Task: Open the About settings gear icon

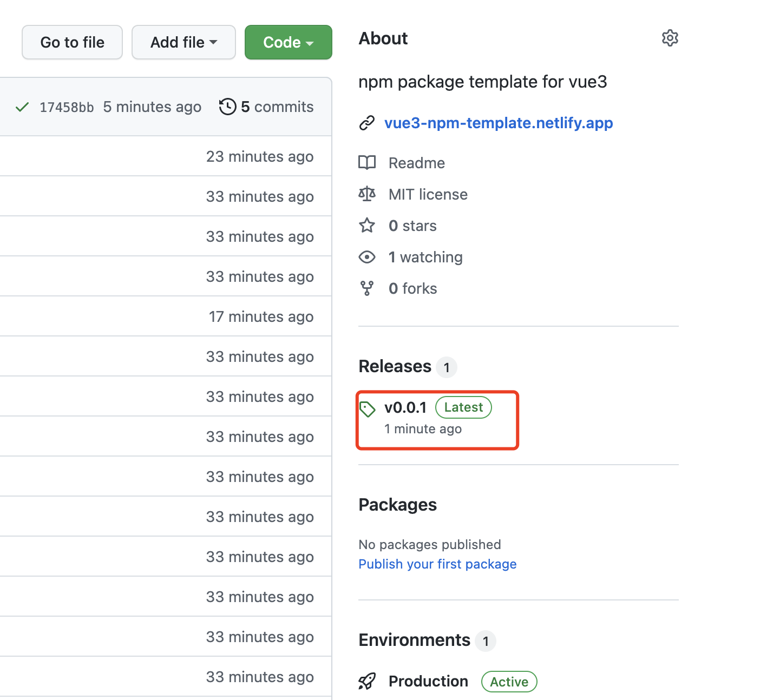Action: pos(670,38)
